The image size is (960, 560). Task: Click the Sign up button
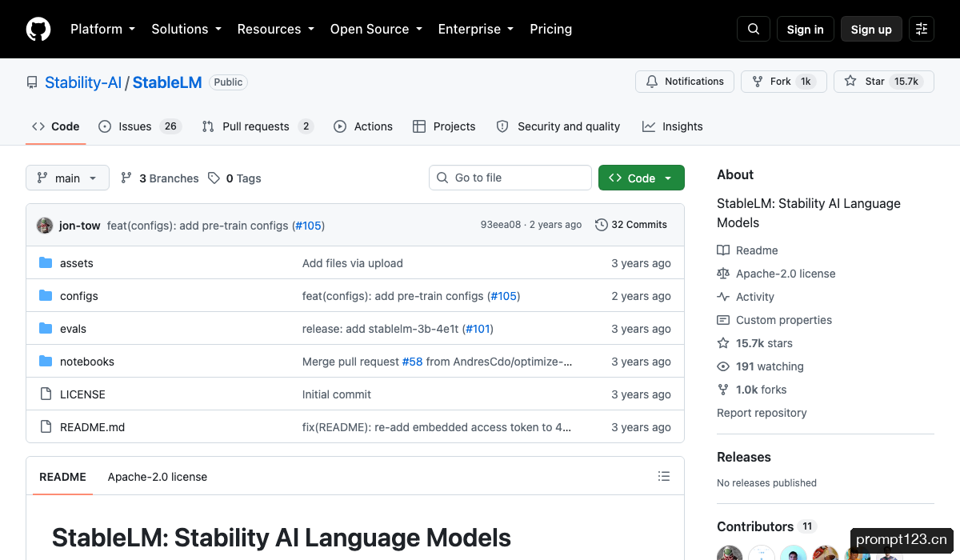[x=871, y=29]
